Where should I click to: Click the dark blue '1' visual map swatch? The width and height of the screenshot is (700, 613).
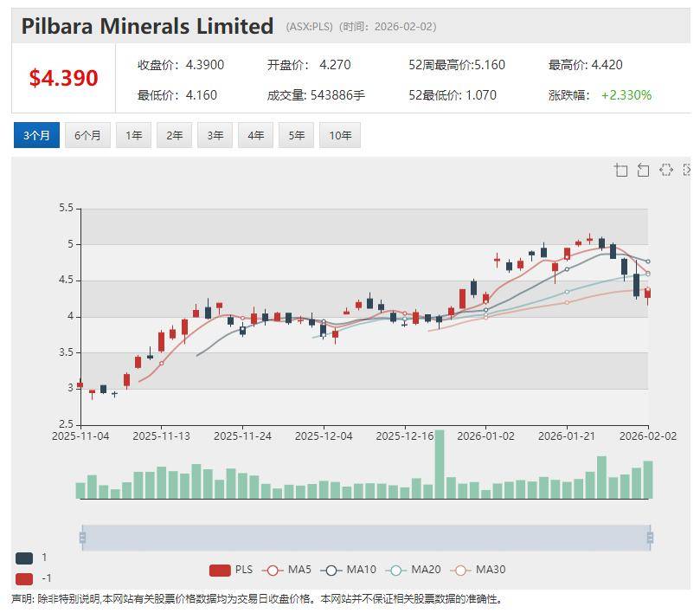pos(24,558)
